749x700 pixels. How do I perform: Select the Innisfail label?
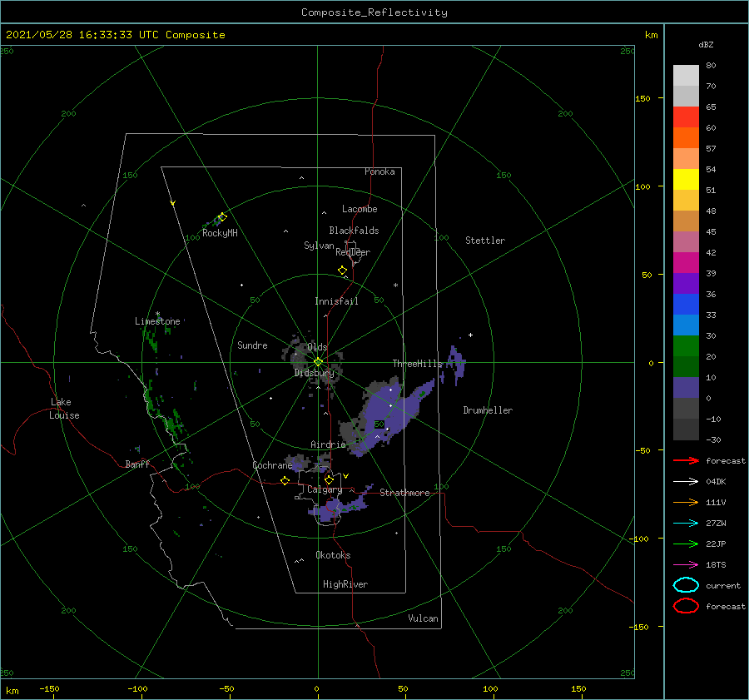[336, 301]
